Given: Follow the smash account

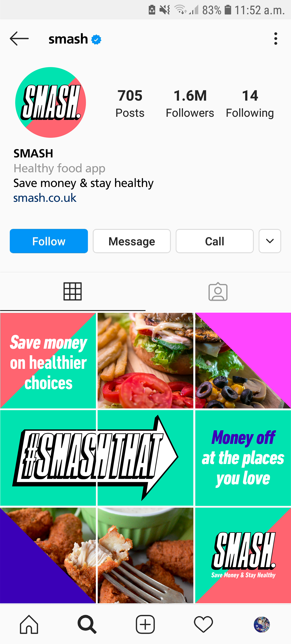Looking at the screenshot, I should (x=49, y=241).
